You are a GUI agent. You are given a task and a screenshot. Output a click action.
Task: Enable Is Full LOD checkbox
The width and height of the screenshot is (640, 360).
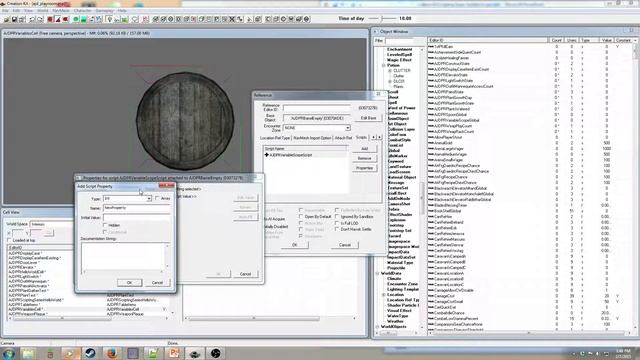(x=337, y=223)
